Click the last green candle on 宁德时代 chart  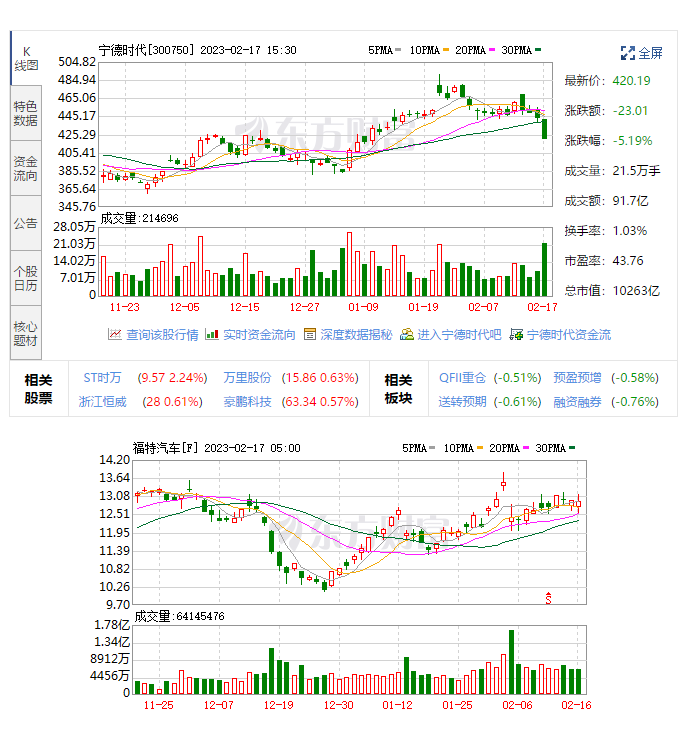[544, 129]
